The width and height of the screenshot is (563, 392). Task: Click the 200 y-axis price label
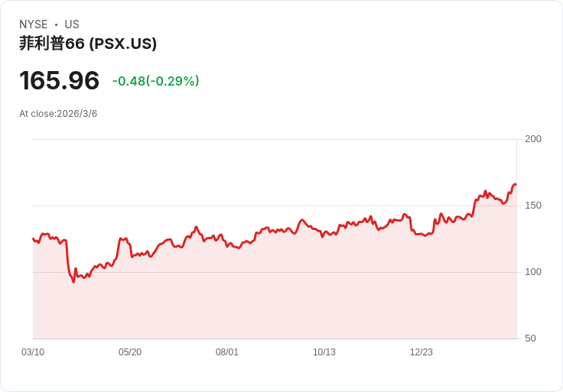tap(532, 139)
